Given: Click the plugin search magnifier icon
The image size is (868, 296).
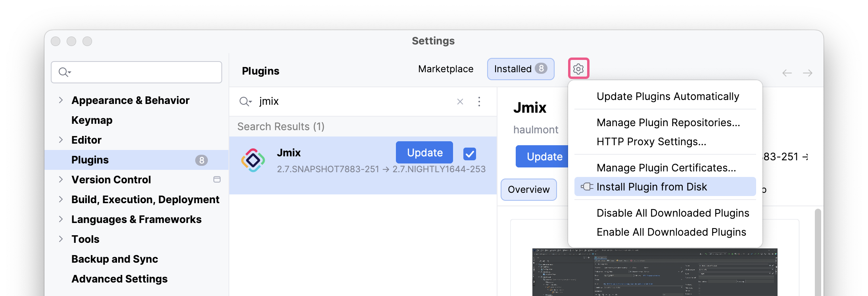Looking at the screenshot, I should [246, 102].
